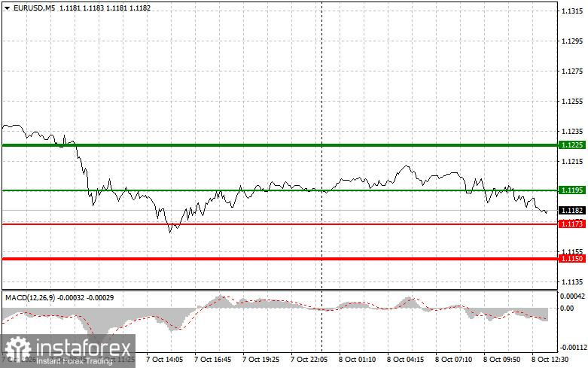Click the 8 Oct 12:30 time label
This screenshot has height=368, width=588.
(550, 360)
